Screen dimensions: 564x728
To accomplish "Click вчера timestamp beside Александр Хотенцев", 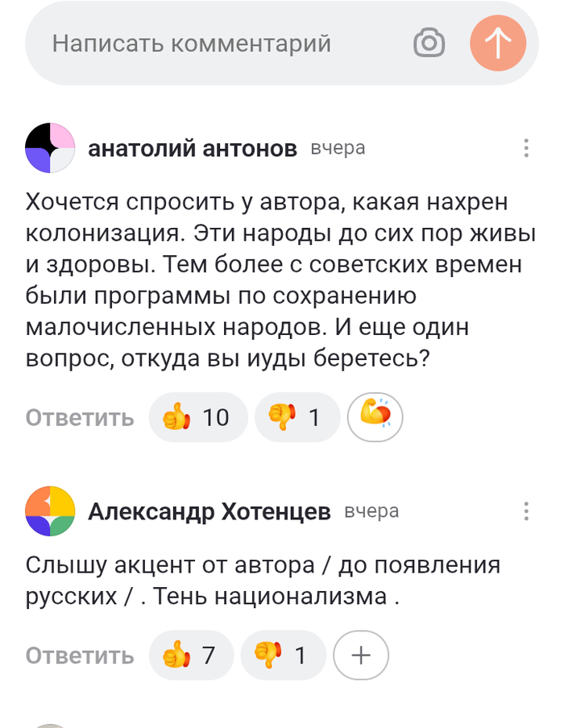I will [x=371, y=512].
